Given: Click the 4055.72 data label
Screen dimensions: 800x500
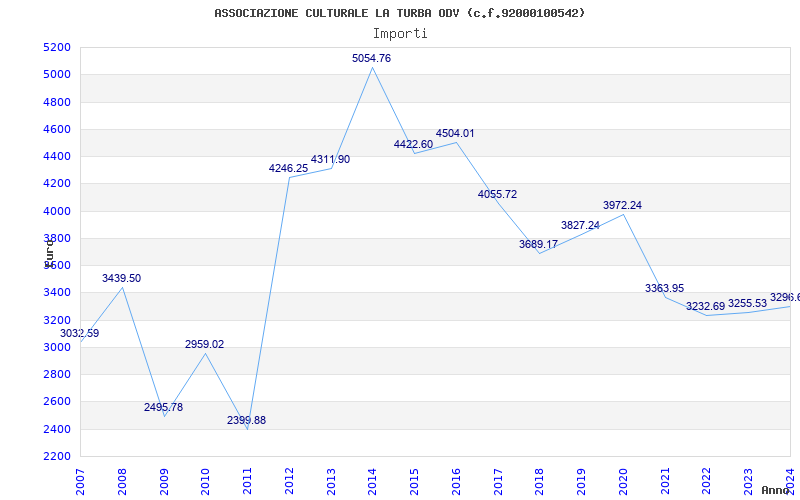Looking at the screenshot, I should [497, 194].
